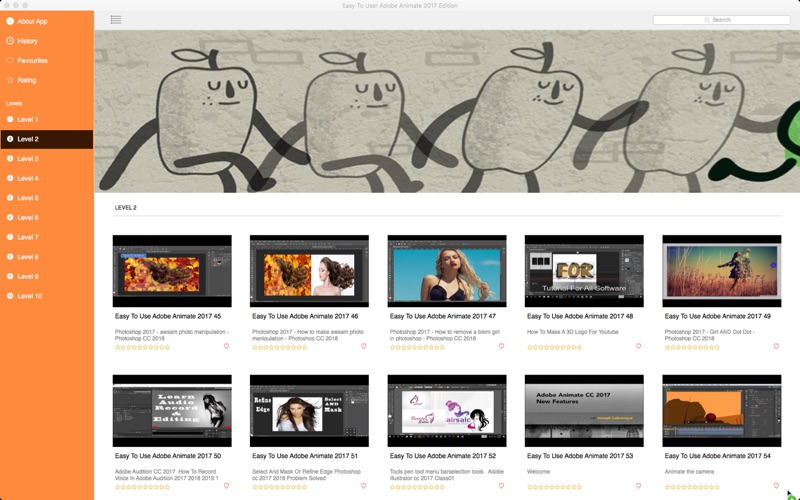Viewport: 800px width, 500px height.
Task: Open the History section
Action: click(46, 41)
